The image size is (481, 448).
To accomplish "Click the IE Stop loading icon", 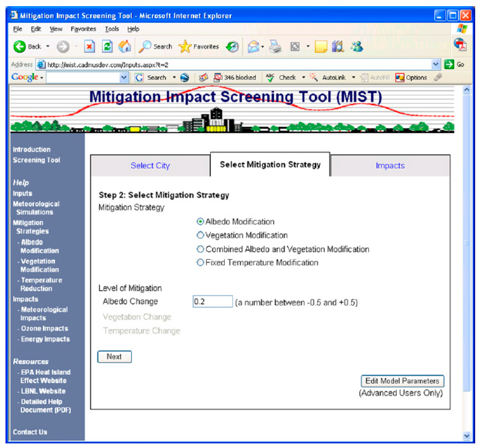I will click(89, 46).
